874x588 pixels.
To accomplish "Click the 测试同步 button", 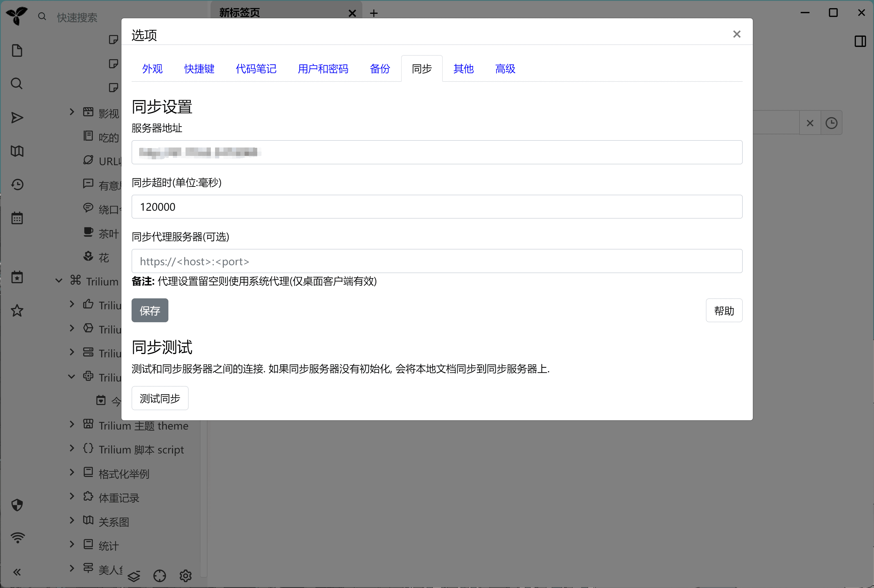I will (x=160, y=398).
